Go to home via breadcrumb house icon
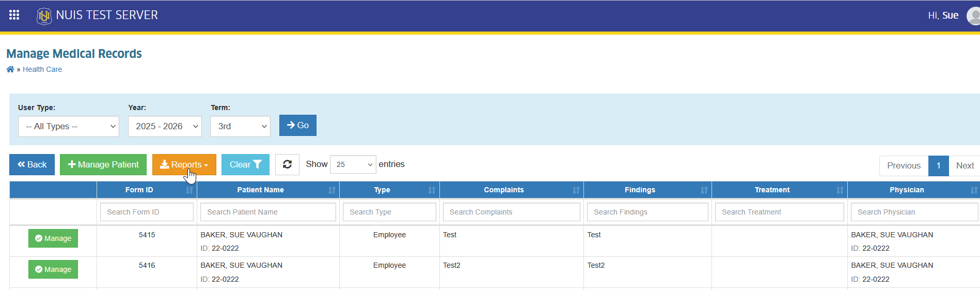This screenshot has width=980, height=290. click(x=10, y=69)
